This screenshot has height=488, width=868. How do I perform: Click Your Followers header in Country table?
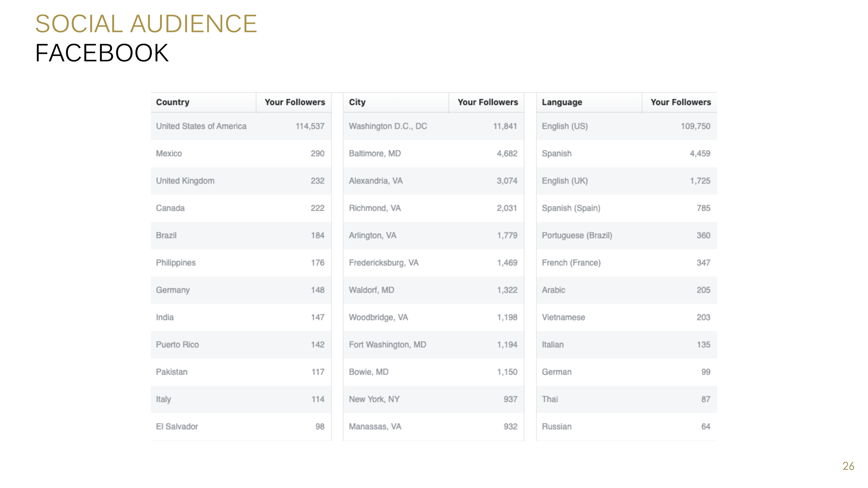point(294,102)
